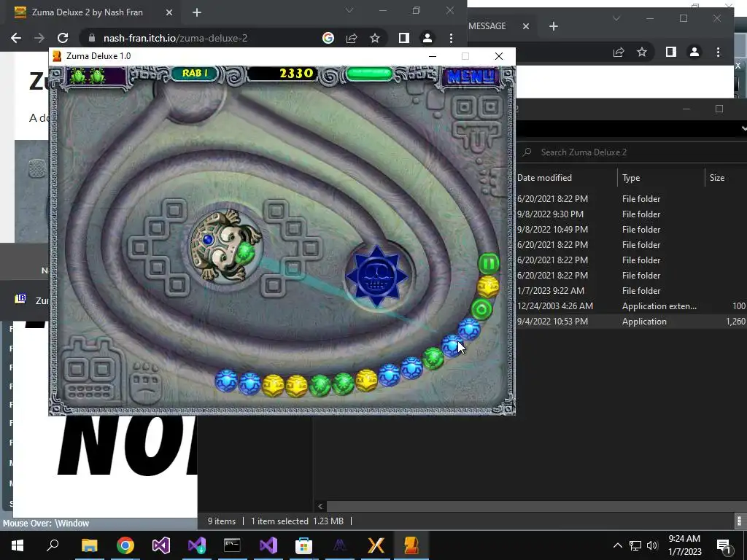Open the orange X app on the taskbar
The width and height of the screenshot is (747, 560).
376,545
